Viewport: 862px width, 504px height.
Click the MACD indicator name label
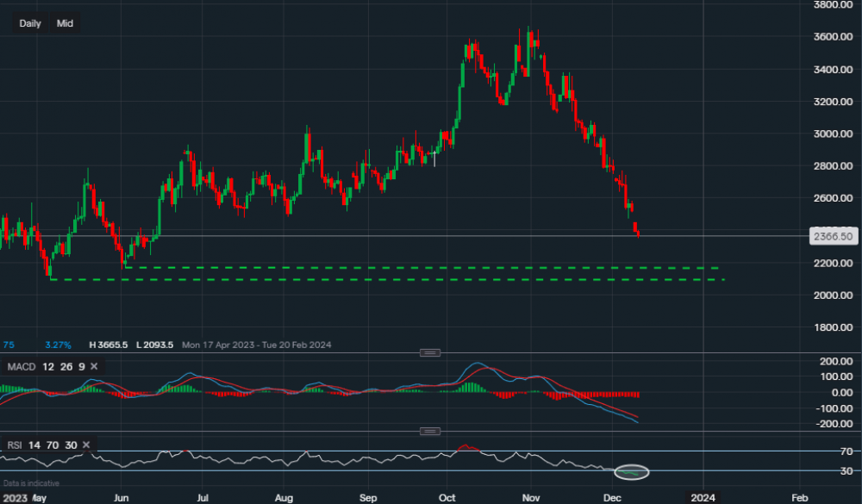click(20, 367)
